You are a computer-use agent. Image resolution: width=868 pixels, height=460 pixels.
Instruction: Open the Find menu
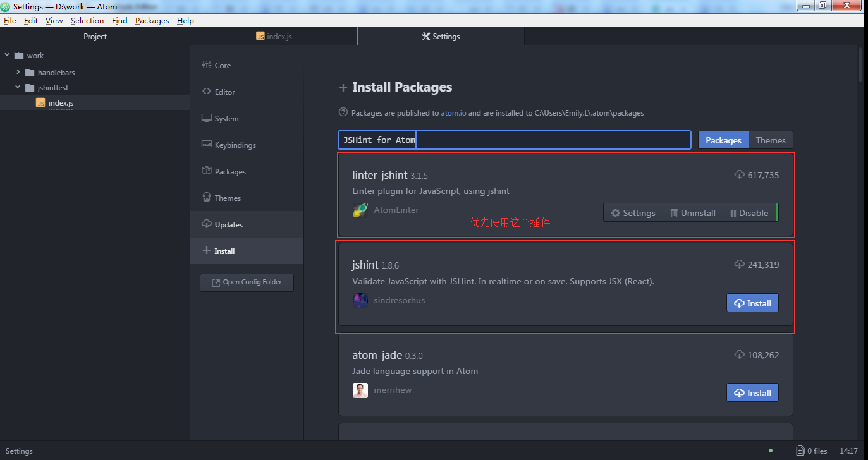click(119, 20)
